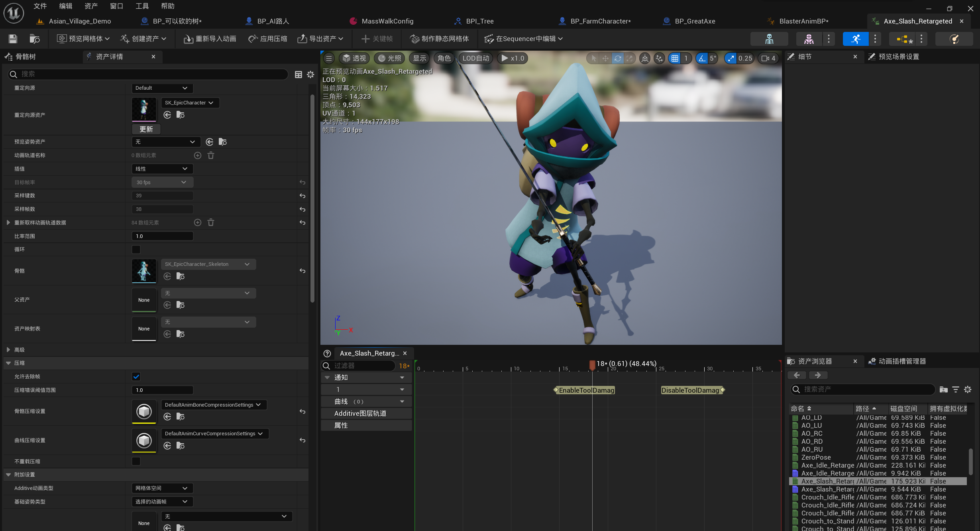This screenshot has width=980, height=531.
Task: Open the Skeletal Mesh editor mode icon
Action: pos(809,39)
